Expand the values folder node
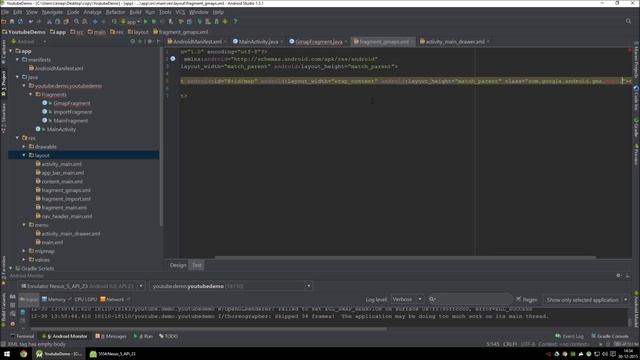The height and width of the screenshot is (360, 640). (24, 260)
